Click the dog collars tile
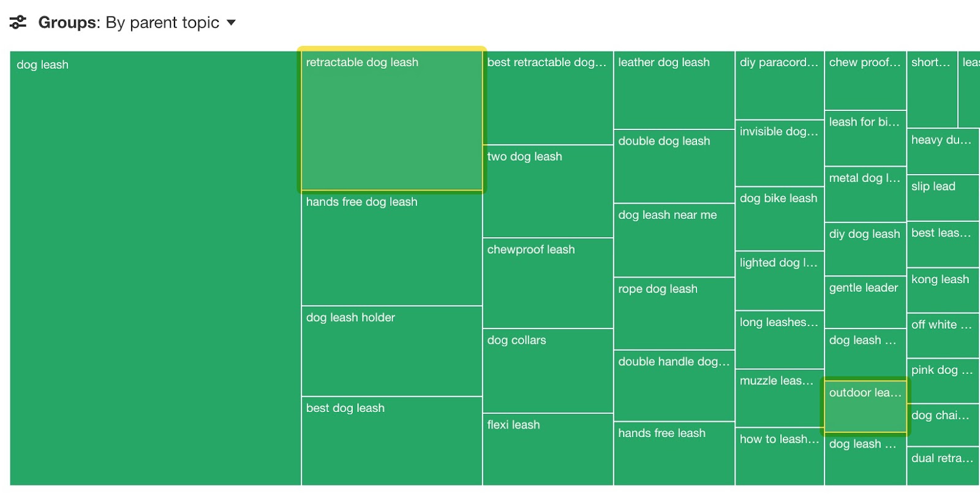The width and height of the screenshot is (980, 499). point(548,371)
